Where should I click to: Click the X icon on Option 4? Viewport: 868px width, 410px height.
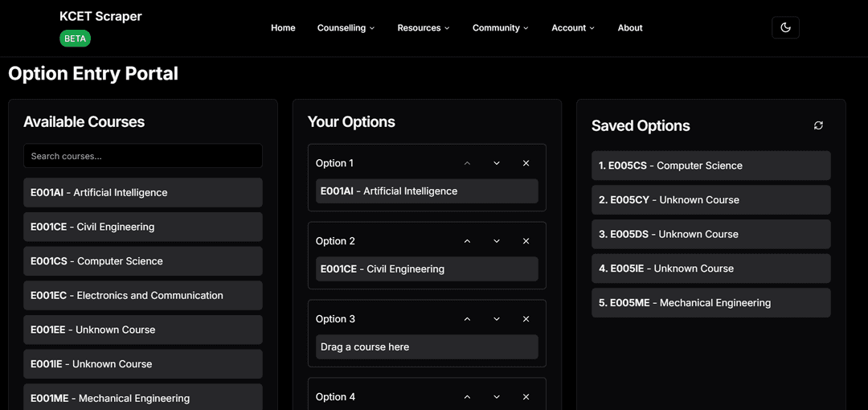click(x=526, y=397)
